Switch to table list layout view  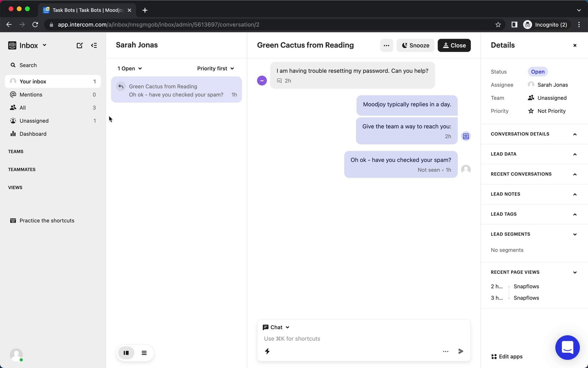point(144,353)
